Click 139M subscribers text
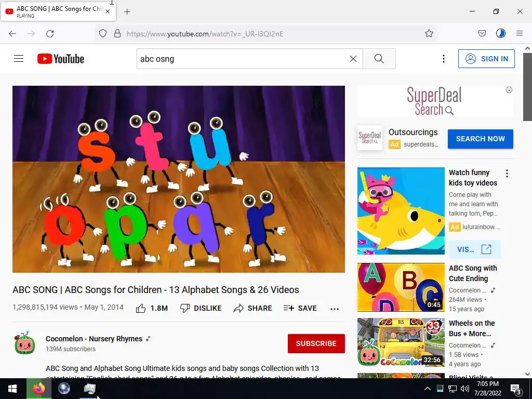 pyautogui.click(x=71, y=349)
